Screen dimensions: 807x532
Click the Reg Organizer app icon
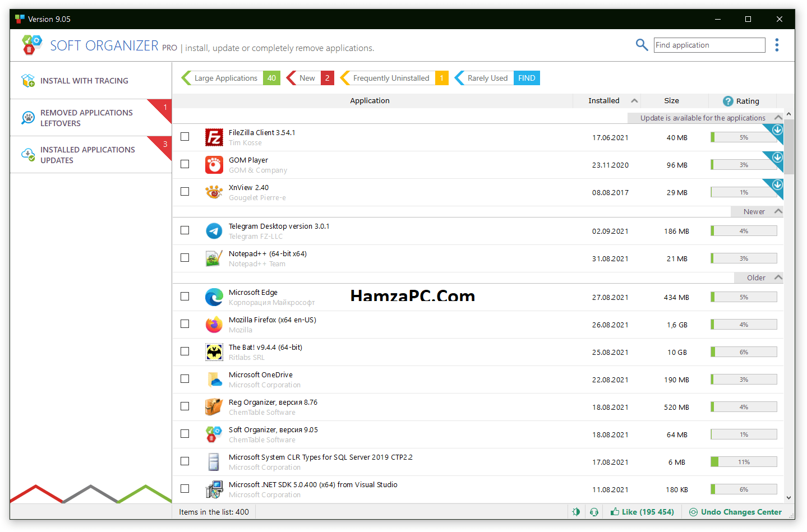click(214, 407)
